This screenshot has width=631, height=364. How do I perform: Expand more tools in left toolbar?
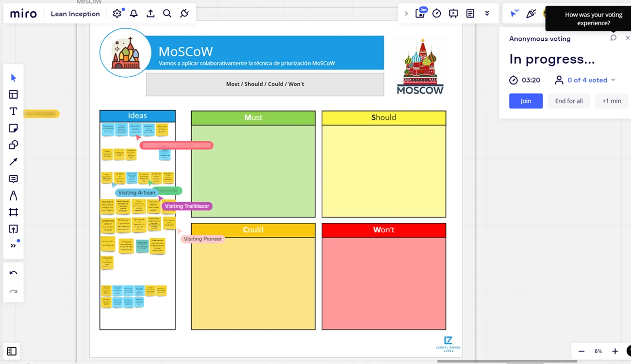click(x=13, y=246)
